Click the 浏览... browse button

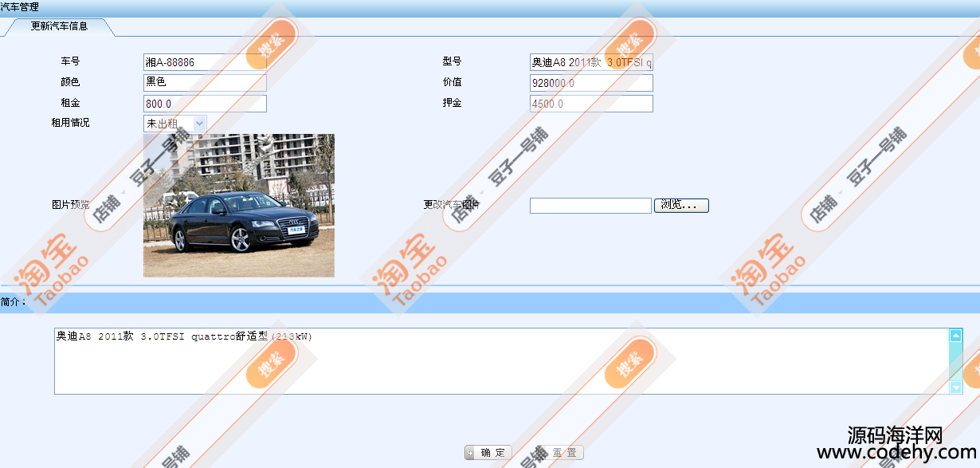682,206
